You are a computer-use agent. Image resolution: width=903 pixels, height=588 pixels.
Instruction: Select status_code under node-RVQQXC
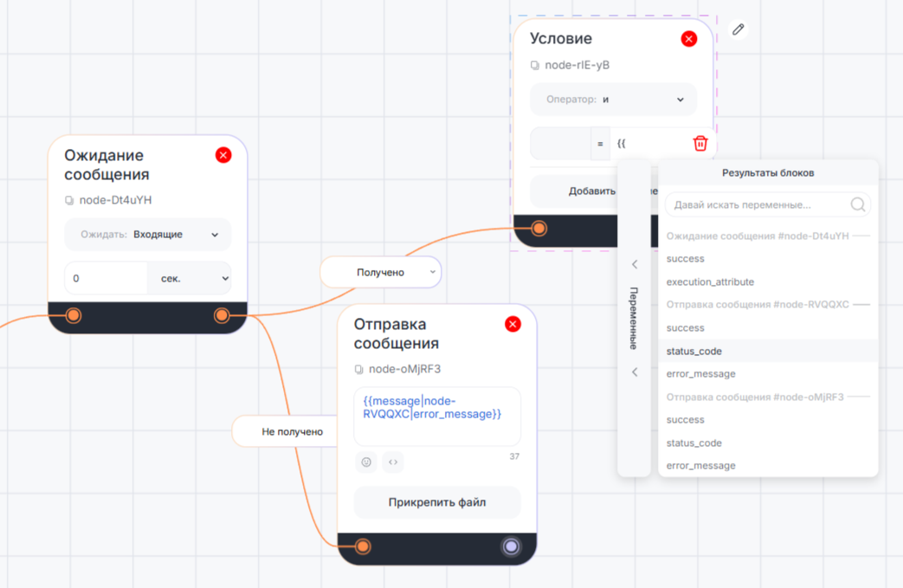click(x=694, y=351)
